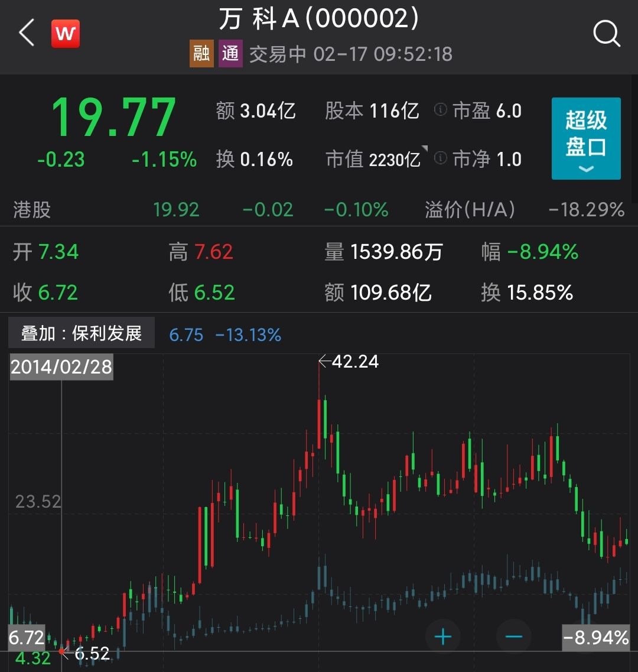Screen dimensions: 638x672
Task: Tap the back arrow icon
Action: coord(27,33)
